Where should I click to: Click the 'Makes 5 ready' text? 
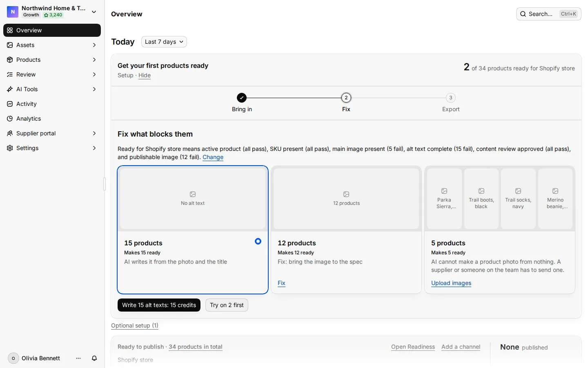448,253
